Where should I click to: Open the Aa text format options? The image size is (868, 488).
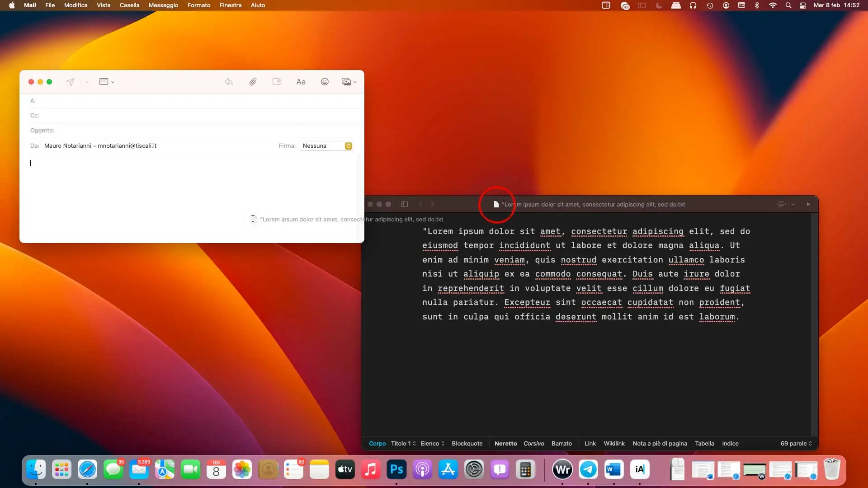point(301,82)
